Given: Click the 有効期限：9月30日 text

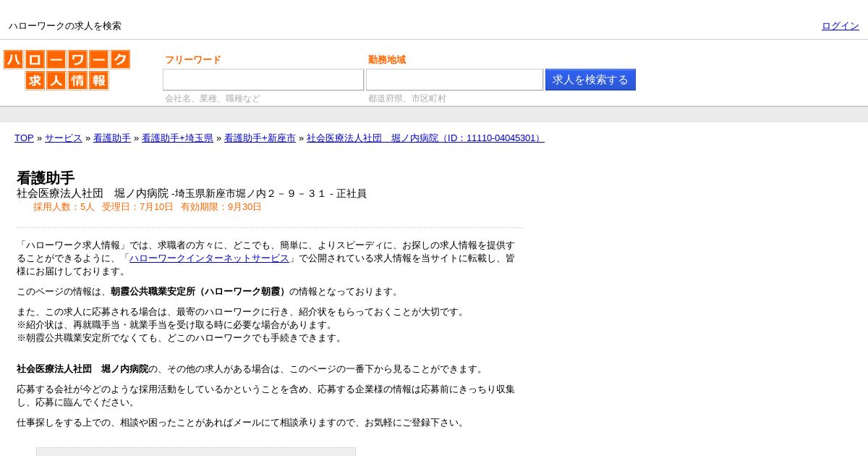Looking at the screenshot, I should coord(221,207).
